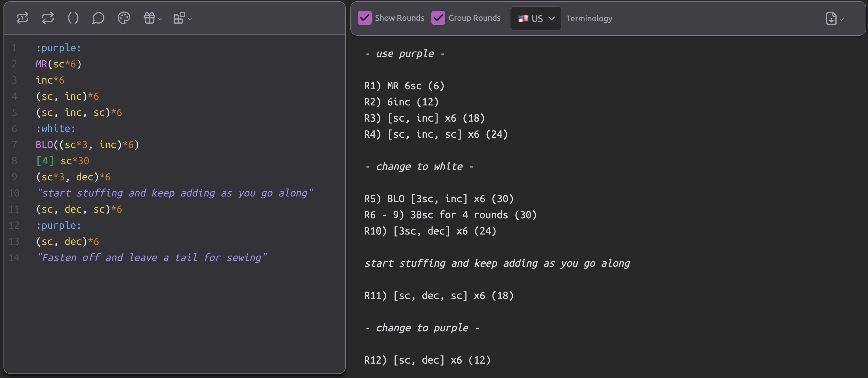Select the repeat tool icon
Image resolution: width=868 pixels, height=378 pixels.
tap(48, 18)
